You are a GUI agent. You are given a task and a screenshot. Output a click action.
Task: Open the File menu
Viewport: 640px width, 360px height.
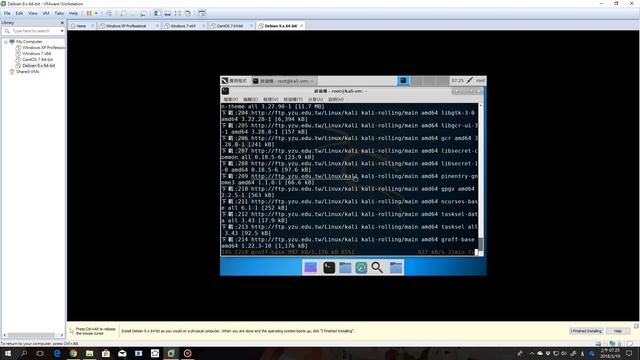(7, 13)
